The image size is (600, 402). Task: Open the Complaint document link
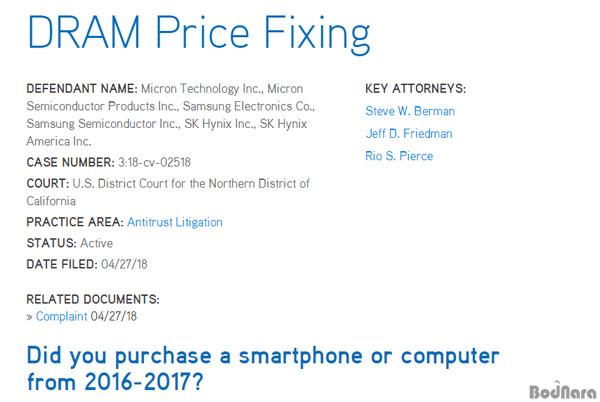click(x=62, y=317)
